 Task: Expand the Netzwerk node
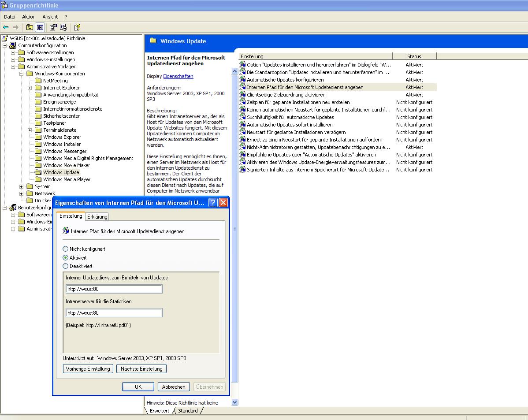point(22,193)
